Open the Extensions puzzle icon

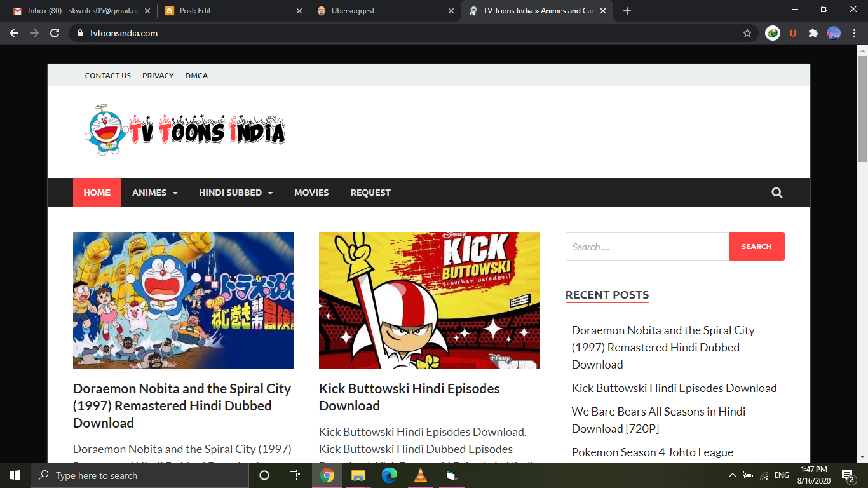813,33
